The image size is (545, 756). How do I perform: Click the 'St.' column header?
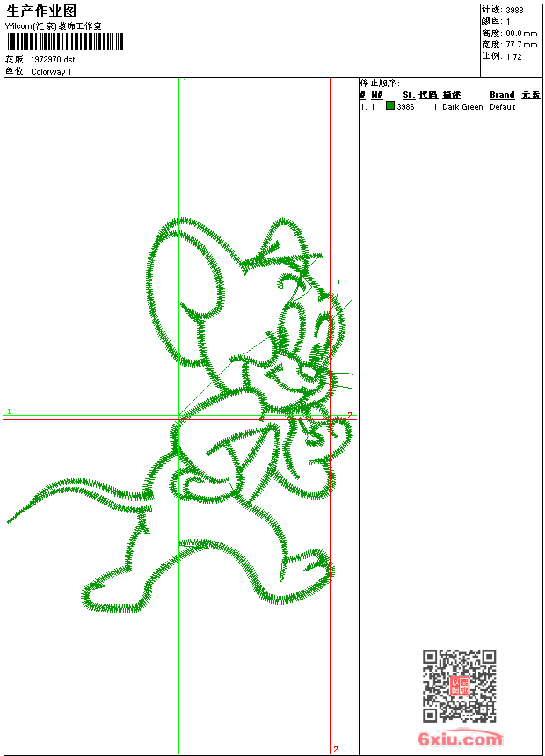click(409, 95)
